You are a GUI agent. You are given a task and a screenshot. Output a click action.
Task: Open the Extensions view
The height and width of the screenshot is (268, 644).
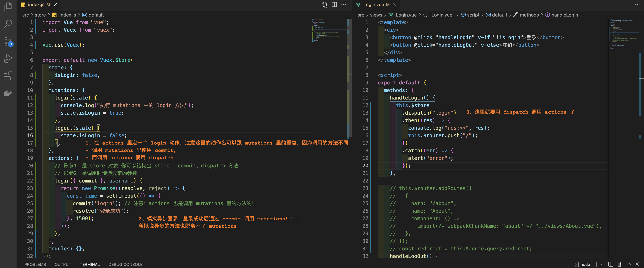[8, 76]
